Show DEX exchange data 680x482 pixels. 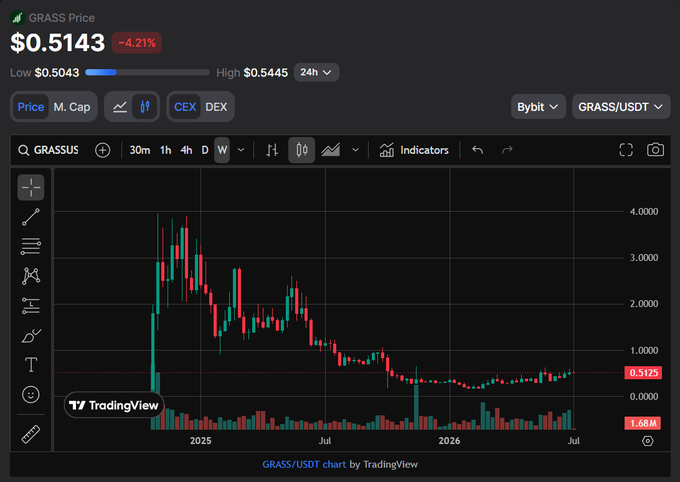coord(216,107)
